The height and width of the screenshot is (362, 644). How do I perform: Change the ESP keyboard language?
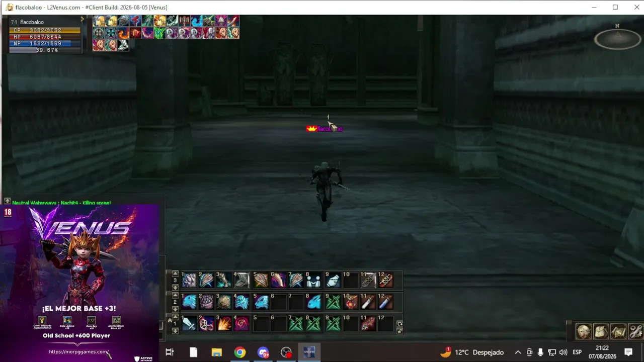click(x=577, y=352)
